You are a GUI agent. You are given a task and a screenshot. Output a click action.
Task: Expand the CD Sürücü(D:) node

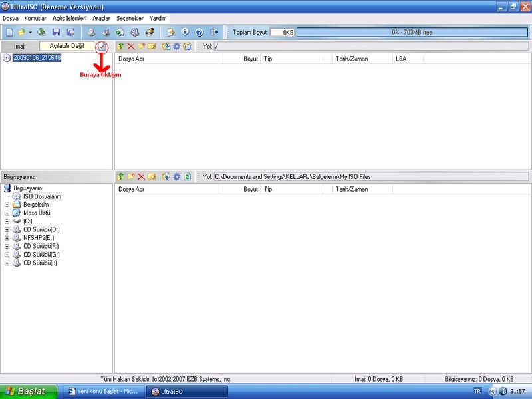tap(7, 229)
